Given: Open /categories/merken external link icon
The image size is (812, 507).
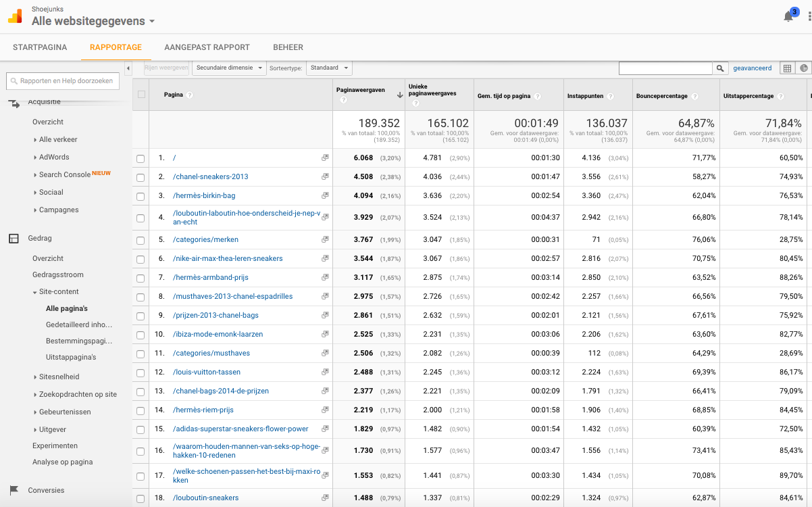Looking at the screenshot, I should tap(325, 239).
